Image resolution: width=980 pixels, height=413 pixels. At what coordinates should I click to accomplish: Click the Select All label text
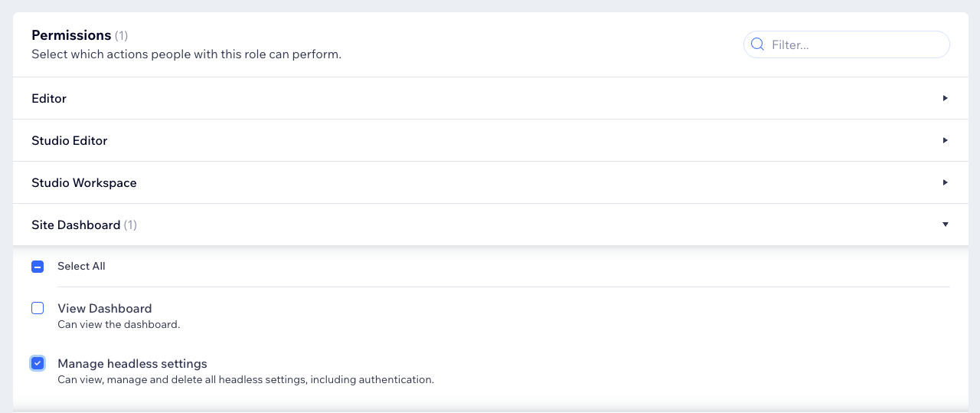pos(81,267)
